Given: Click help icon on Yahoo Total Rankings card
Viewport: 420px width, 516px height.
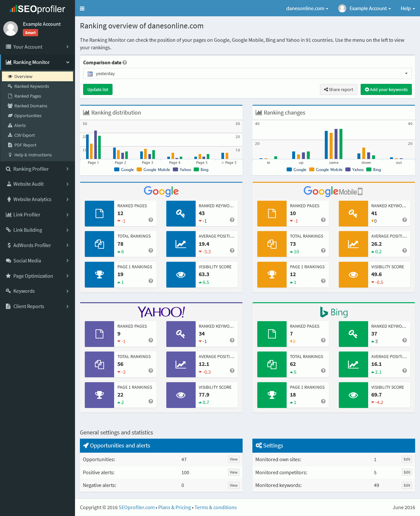Looking at the screenshot, I should click(x=151, y=370).
